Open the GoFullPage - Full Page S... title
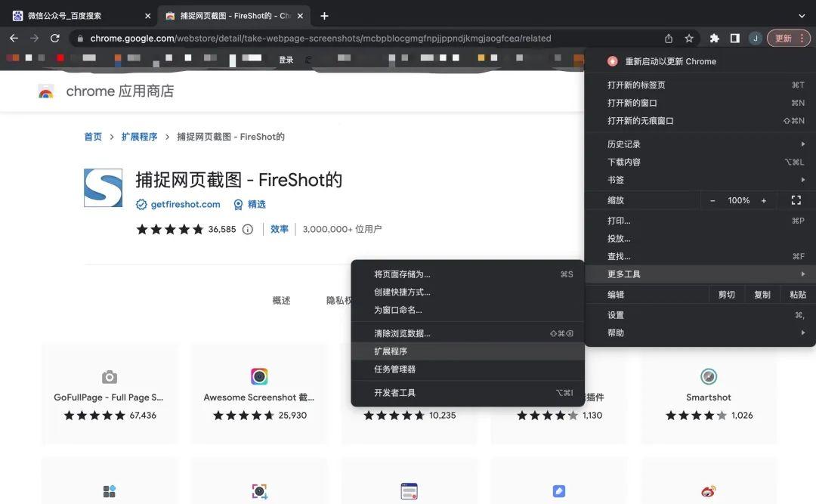 pos(108,397)
